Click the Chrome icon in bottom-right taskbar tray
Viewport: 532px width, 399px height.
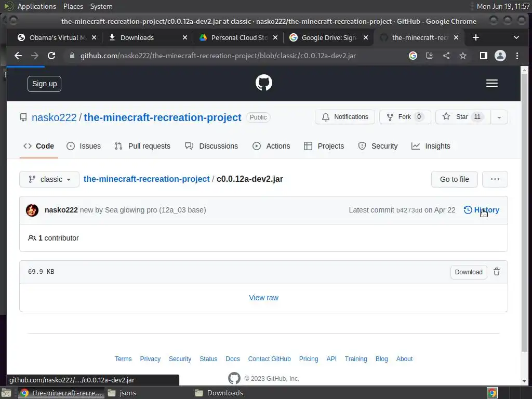coord(492,393)
